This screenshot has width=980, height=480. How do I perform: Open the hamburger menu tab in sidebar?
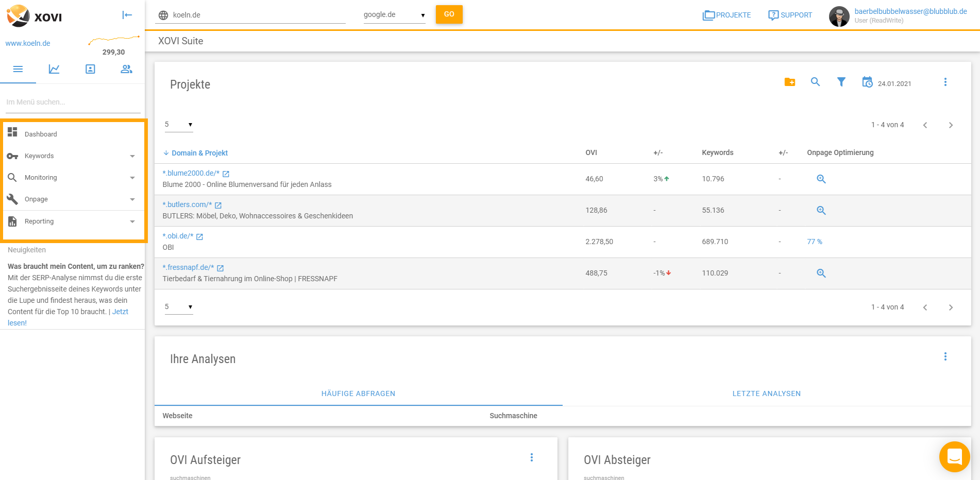point(18,69)
